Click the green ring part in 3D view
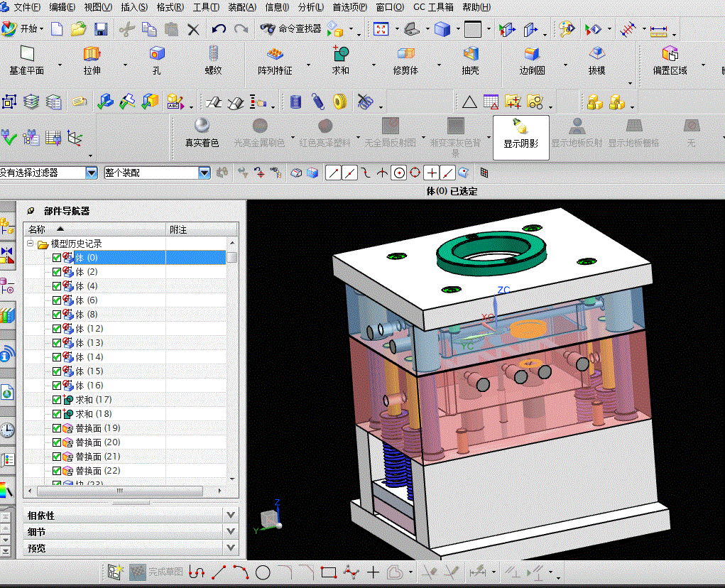725x588 pixels. (x=491, y=254)
